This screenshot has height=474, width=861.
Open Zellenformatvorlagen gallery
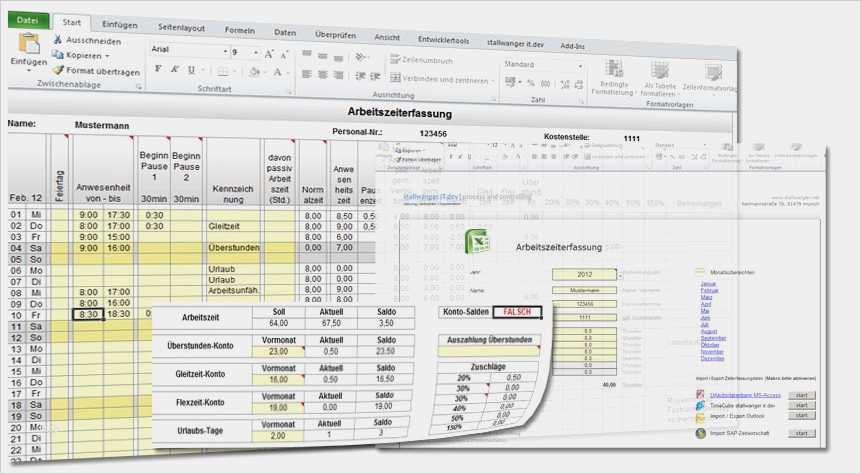pos(709,79)
